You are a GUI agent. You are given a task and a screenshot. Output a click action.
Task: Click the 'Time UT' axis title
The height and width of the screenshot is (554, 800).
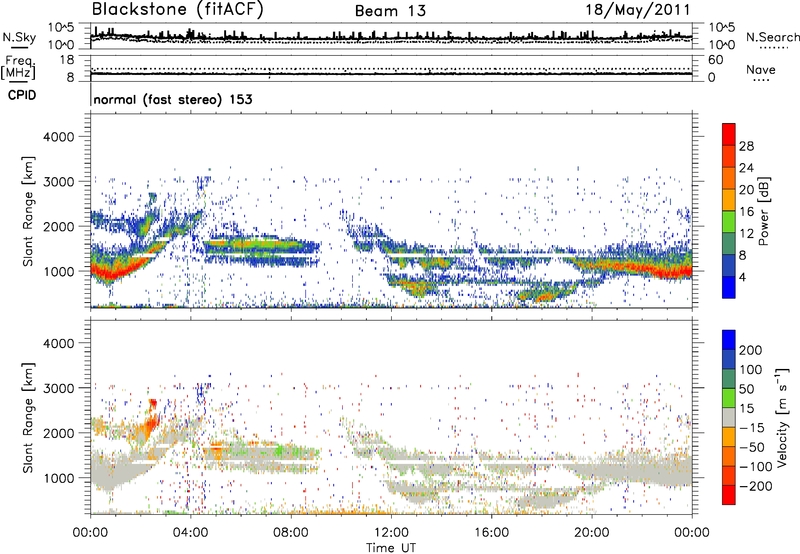(391, 548)
